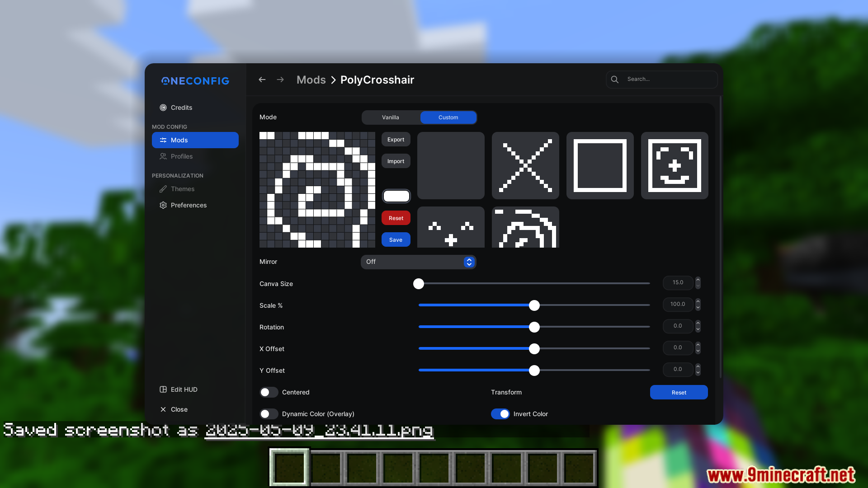Open the Mirror dropdown
Screen dimensions: 868x488
(x=419, y=262)
